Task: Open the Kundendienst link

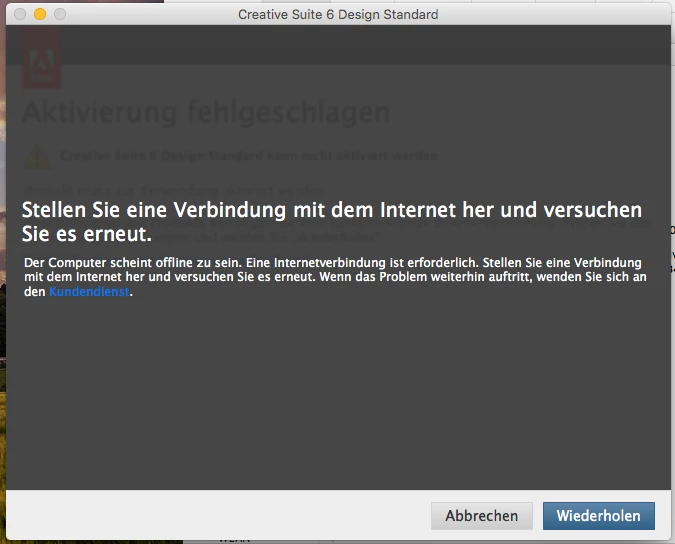Action: point(89,292)
